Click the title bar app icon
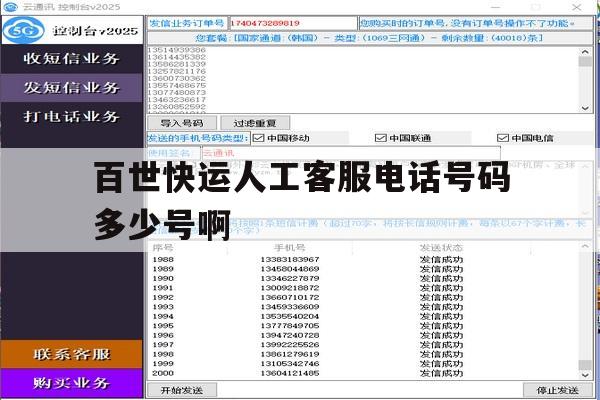The width and height of the screenshot is (600, 400). (11, 7)
